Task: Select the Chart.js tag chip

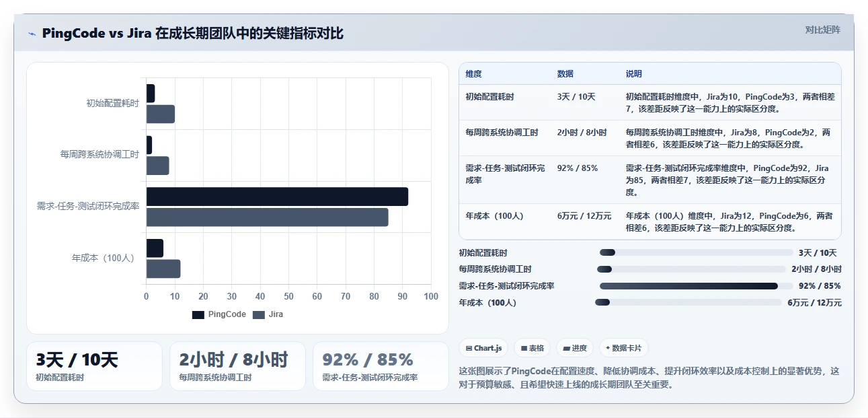Action: [x=483, y=348]
